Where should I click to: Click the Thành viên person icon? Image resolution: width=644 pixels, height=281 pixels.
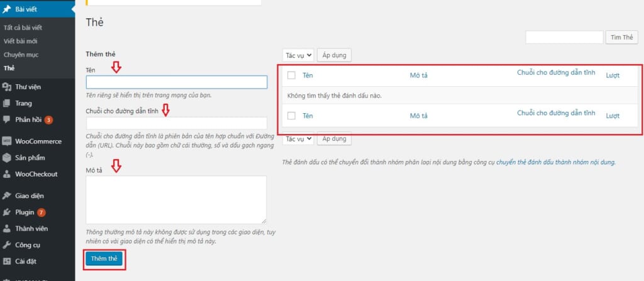pos(6,228)
